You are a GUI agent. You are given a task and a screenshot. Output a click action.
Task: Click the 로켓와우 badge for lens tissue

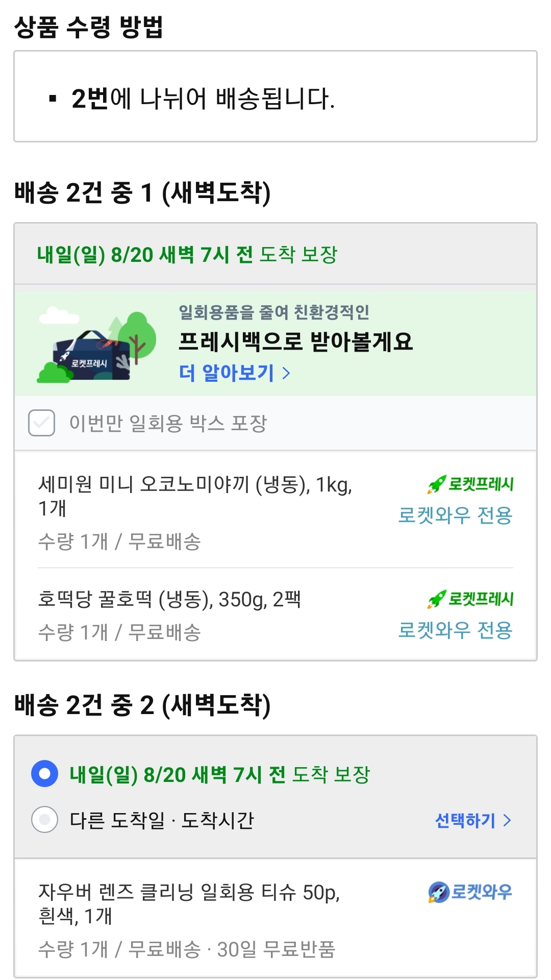point(470,892)
